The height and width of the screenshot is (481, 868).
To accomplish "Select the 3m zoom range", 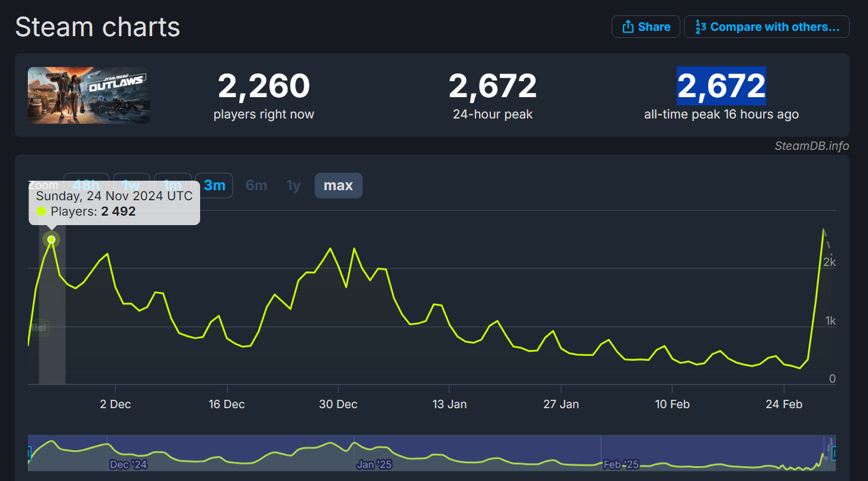I will 214,185.
